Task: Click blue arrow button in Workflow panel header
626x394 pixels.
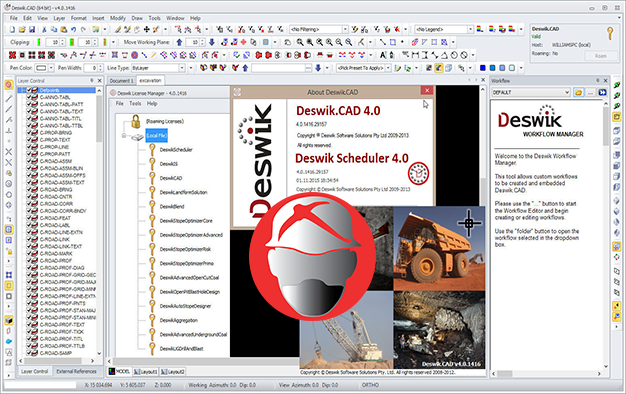Action: 602,92
